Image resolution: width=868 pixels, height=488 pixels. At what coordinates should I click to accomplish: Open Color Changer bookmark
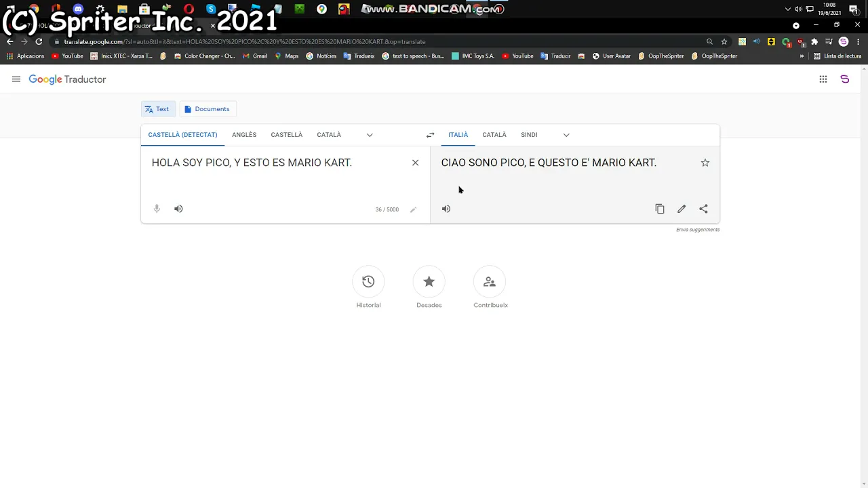tap(204, 56)
